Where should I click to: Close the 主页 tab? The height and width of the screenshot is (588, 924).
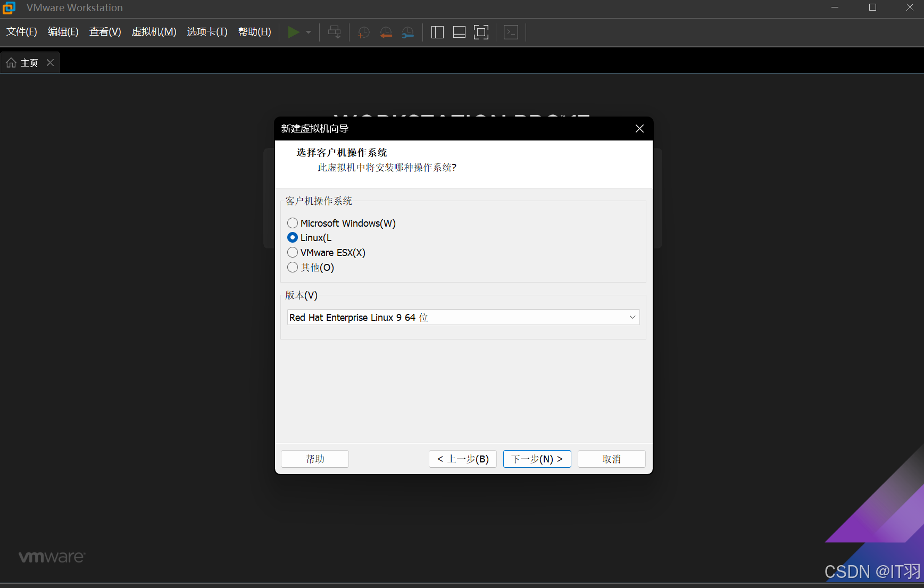point(51,63)
